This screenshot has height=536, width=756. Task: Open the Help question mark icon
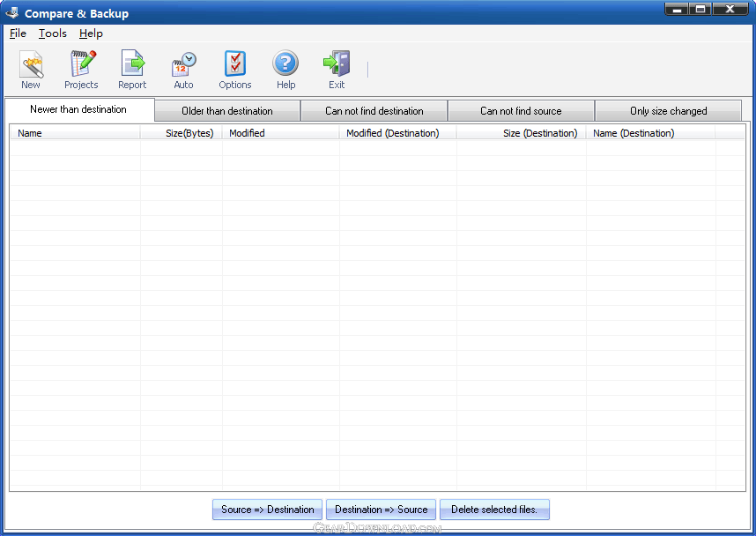[285, 70]
